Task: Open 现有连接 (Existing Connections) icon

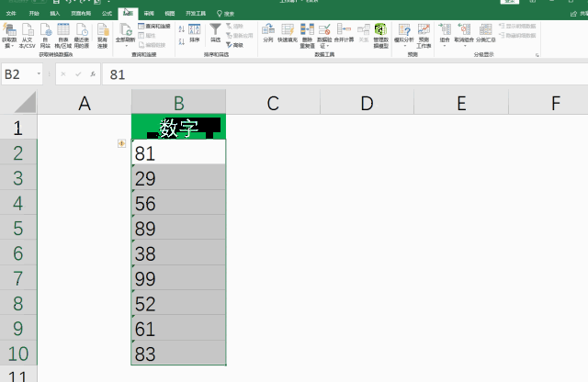Action: coord(102,30)
